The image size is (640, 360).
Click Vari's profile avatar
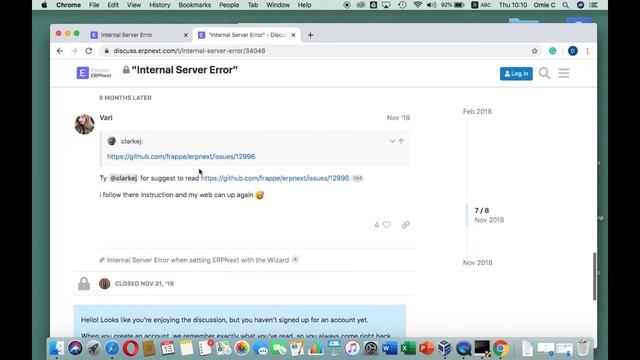[x=84, y=124]
